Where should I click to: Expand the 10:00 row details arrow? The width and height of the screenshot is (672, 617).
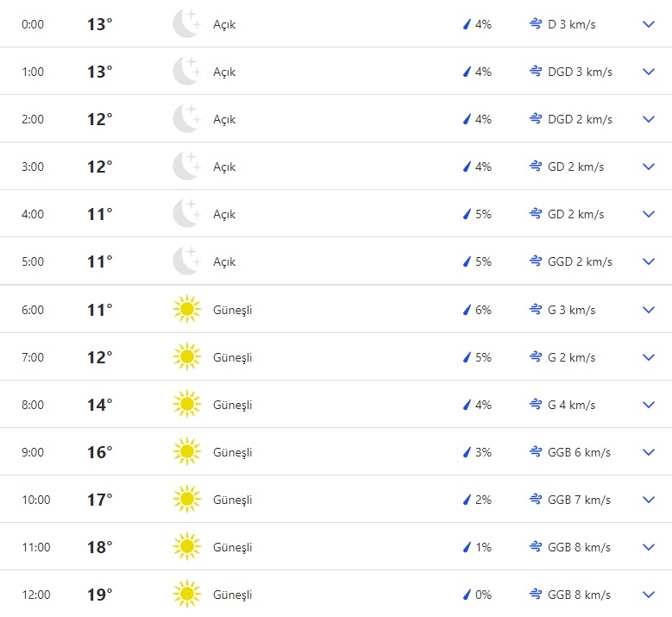[x=649, y=500]
